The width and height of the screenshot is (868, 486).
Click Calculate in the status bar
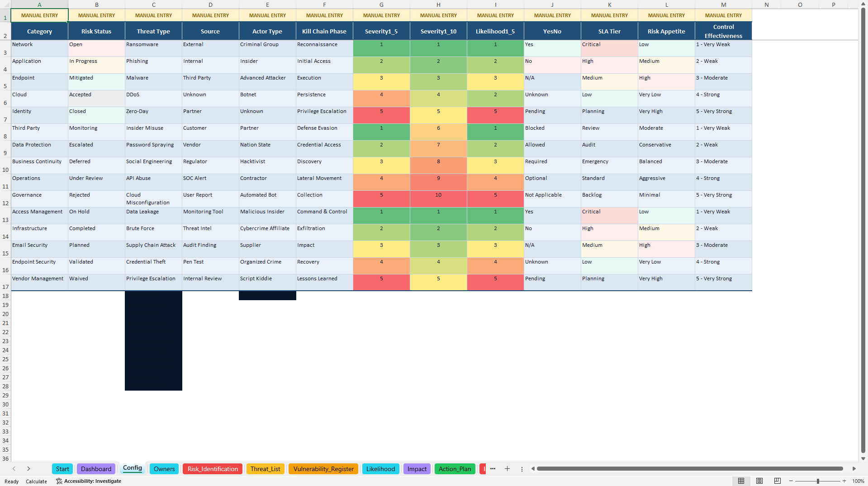tap(36, 481)
